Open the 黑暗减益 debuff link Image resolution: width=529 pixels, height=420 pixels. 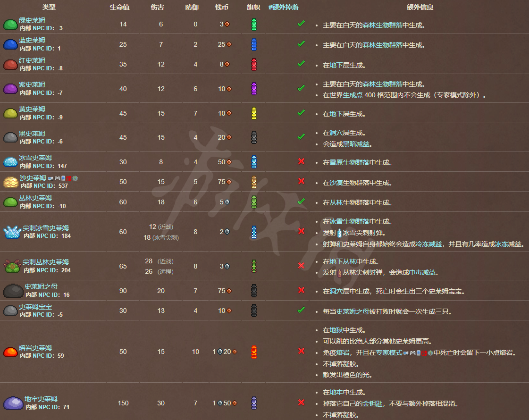point(366,144)
